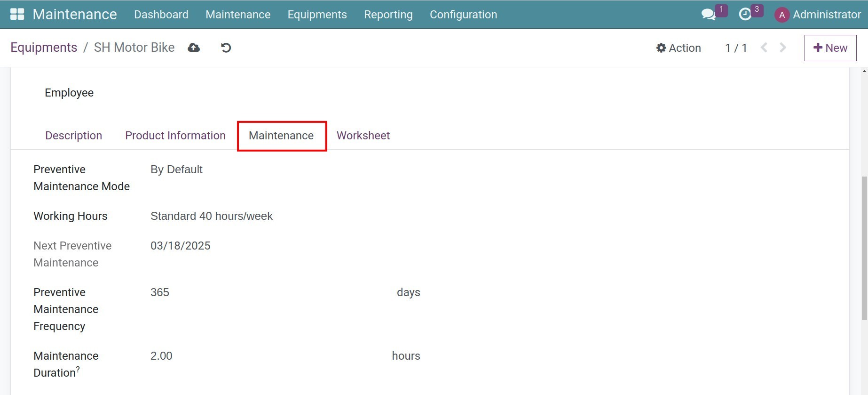Screen dimensions: 868x395
Task: Open the Configuration menu
Action: click(x=463, y=15)
